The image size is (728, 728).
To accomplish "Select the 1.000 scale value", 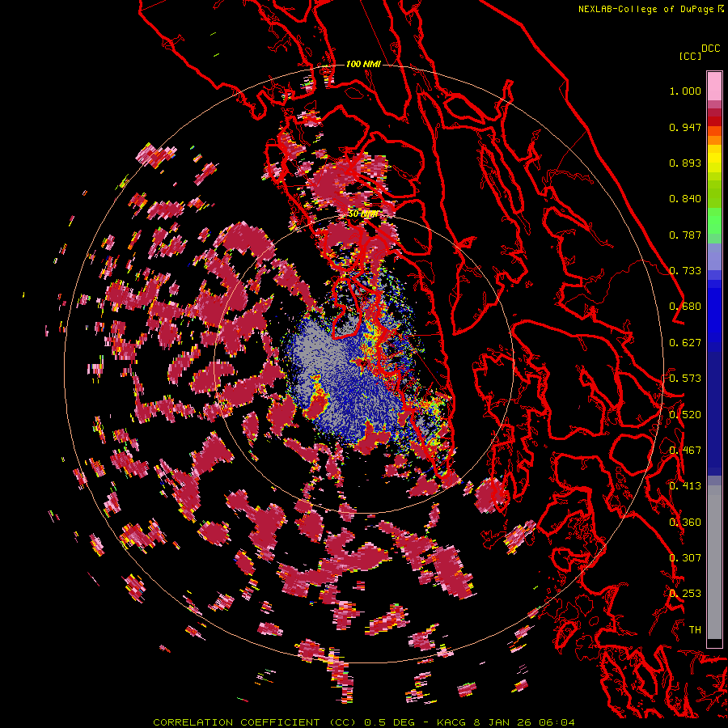I will point(685,91).
